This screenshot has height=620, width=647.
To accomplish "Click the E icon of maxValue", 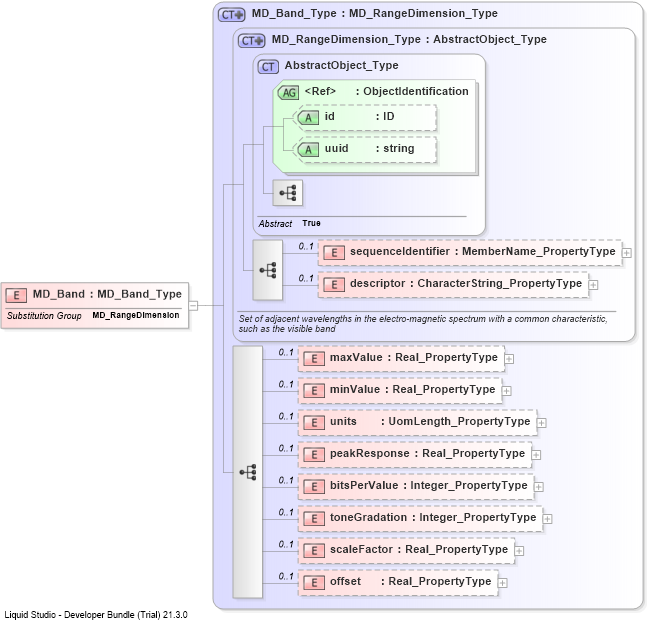I will click(x=314, y=358).
